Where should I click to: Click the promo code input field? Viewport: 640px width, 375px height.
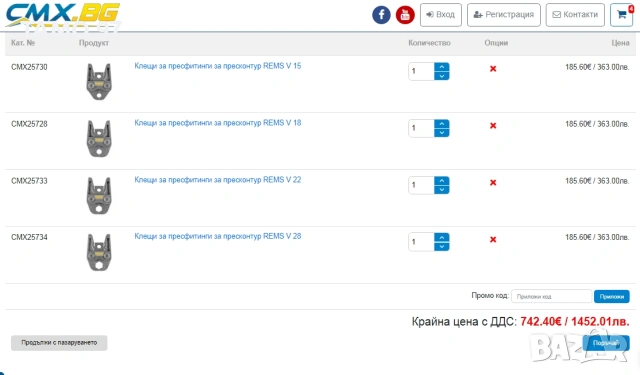tap(551, 296)
